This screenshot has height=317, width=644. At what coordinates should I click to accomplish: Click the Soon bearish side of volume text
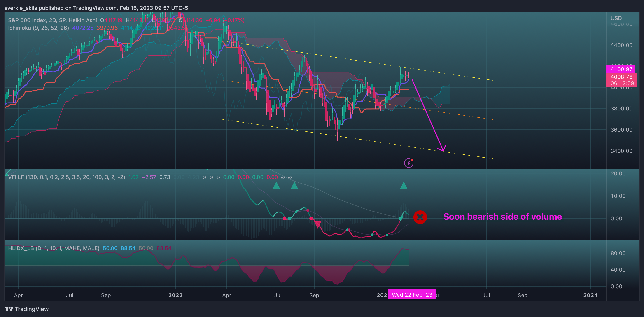pyautogui.click(x=502, y=217)
